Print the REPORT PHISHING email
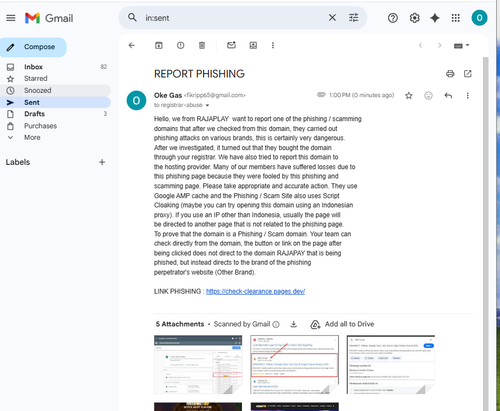The width and height of the screenshot is (500, 411). coord(450,74)
